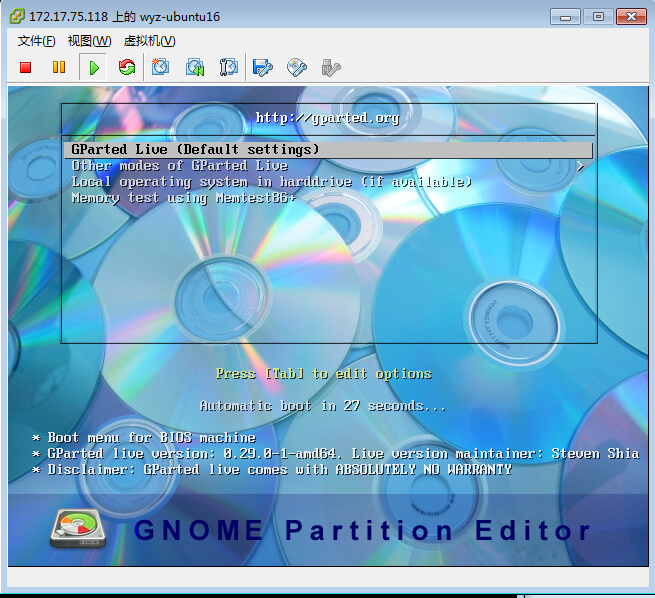655x598 pixels.
Task: Click the revert to snapshot icon
Action: point(195,67)
